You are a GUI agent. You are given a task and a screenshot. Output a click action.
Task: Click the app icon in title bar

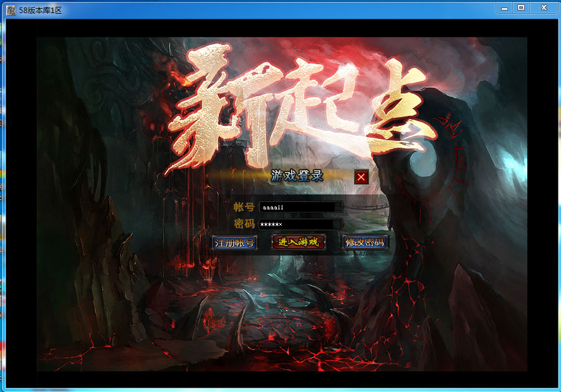11,11
